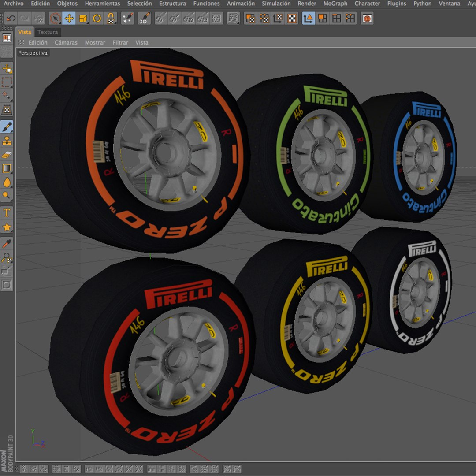Viewport: 476px width, 476px height.
Task: Click the Perspectiva viewport label
Action: 33,53
